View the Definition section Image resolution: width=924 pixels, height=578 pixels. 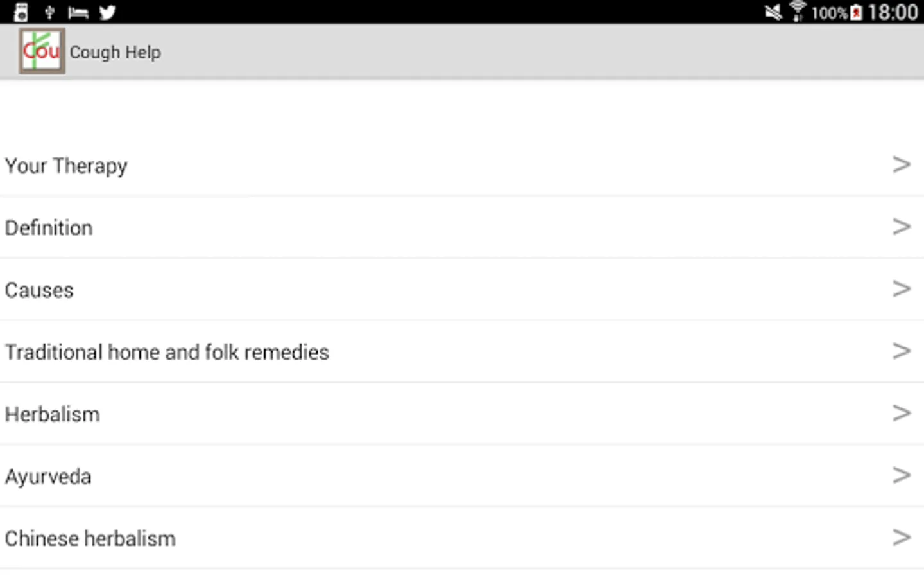(49, 228)
